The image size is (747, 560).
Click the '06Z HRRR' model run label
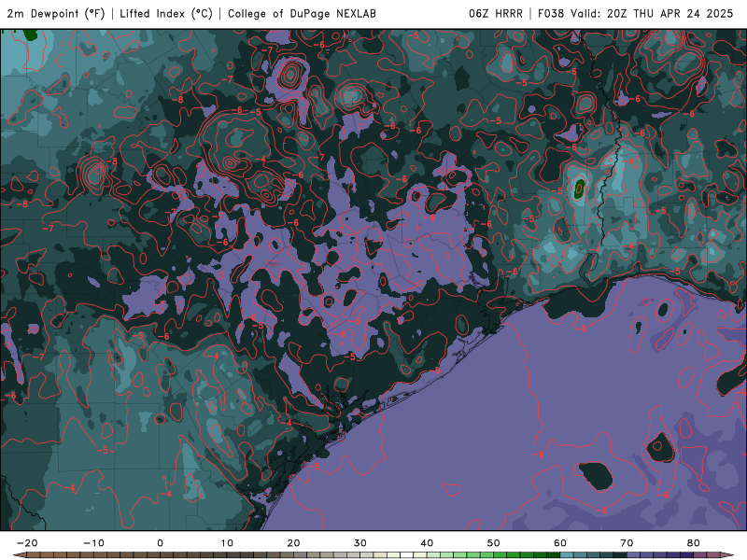tap(496, 13)
